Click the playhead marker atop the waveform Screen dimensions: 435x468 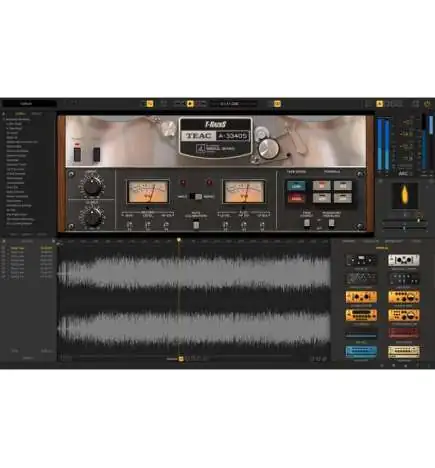[x=179, y=240]
